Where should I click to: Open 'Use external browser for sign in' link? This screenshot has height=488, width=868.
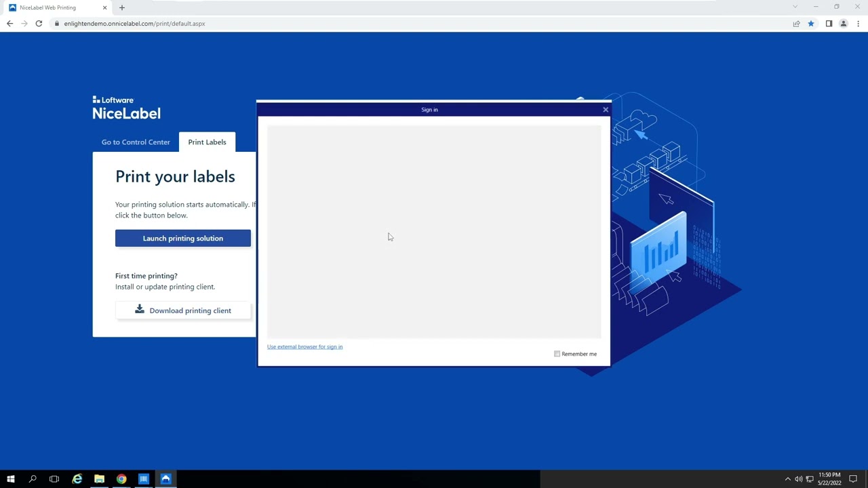coord(304,347)
